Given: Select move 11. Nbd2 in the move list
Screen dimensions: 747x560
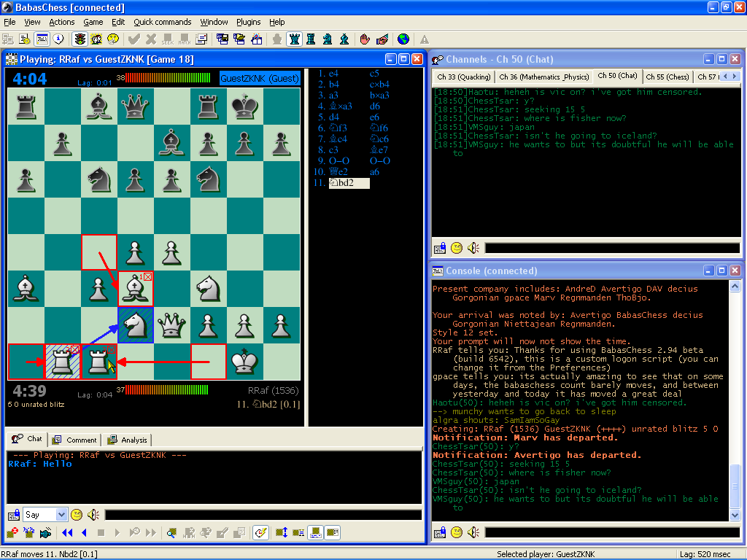Looking at the screenshot, I should point(349,183).
